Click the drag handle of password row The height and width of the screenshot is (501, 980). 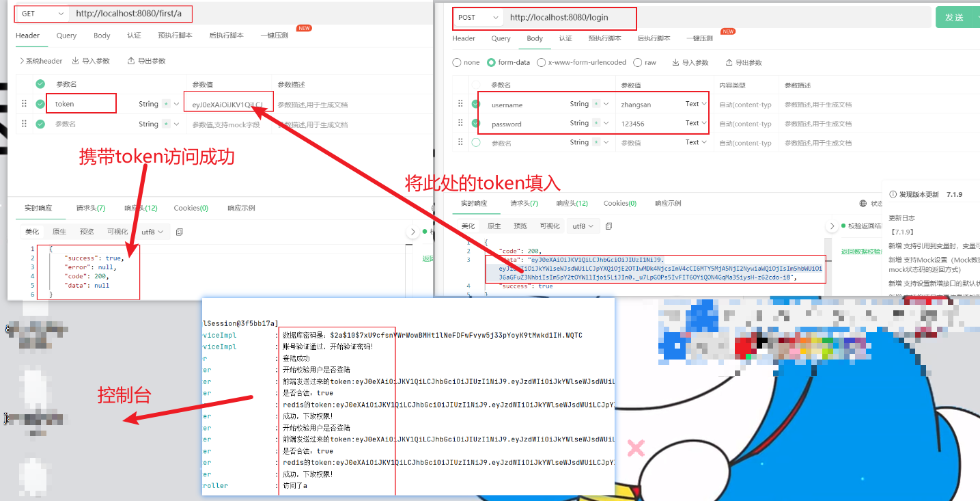click(x=460, y=123)
